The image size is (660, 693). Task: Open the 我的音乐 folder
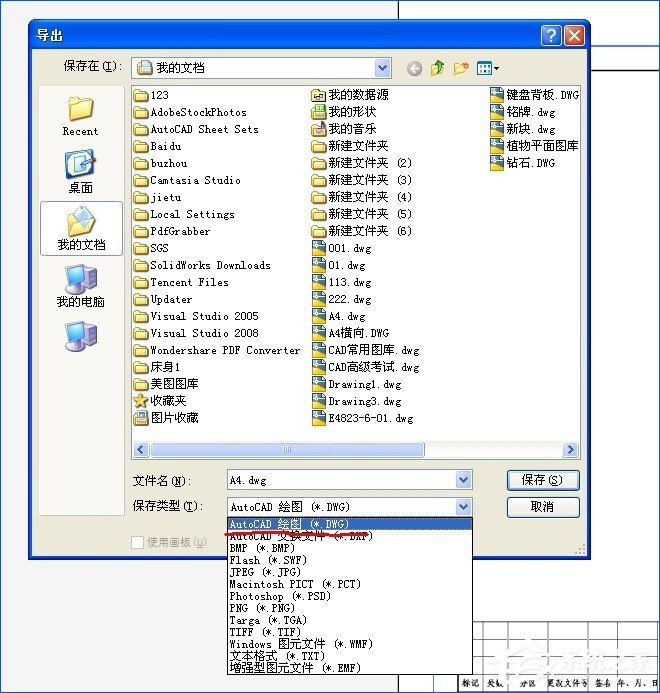click(344, 129)
